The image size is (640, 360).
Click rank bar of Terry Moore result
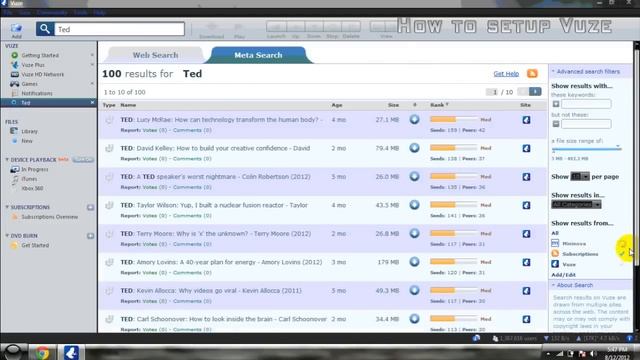(x=453, y=233)
